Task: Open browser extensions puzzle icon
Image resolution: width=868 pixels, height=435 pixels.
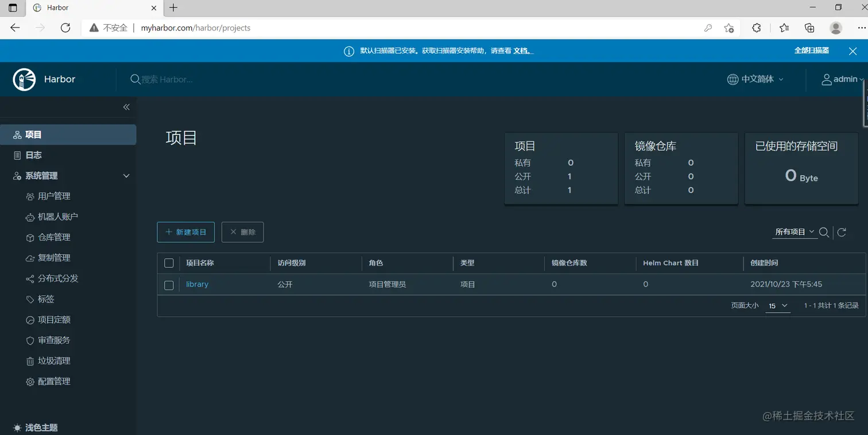Action: coord(757,28)
